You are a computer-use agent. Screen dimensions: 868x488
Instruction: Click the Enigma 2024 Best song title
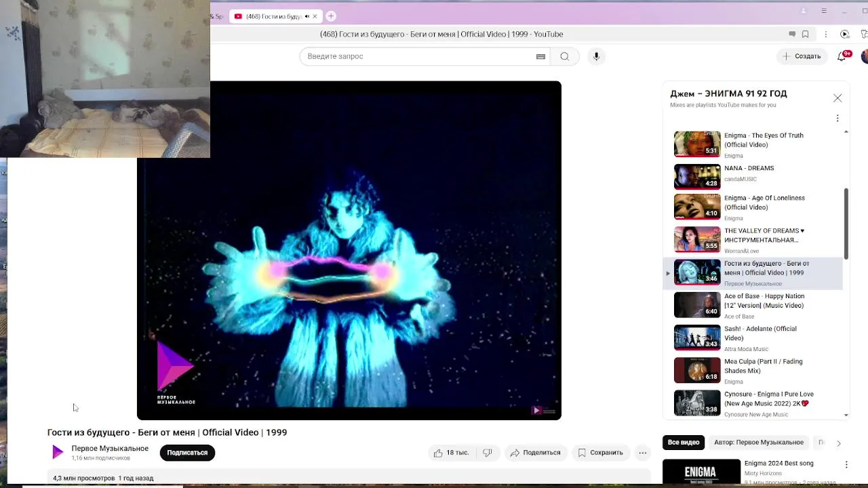point(778,464)
